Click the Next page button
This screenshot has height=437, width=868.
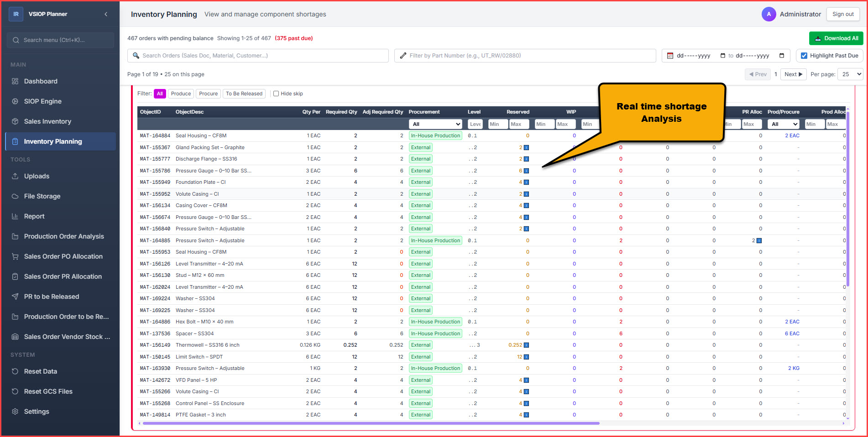click(x=793, y=74)
